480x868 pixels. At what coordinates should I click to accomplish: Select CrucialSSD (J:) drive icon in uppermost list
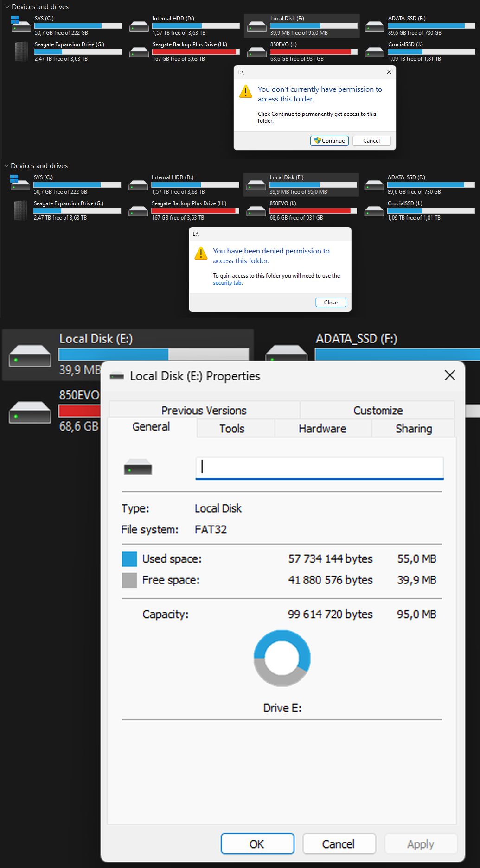pyautogui.click(x=375, y=51)
